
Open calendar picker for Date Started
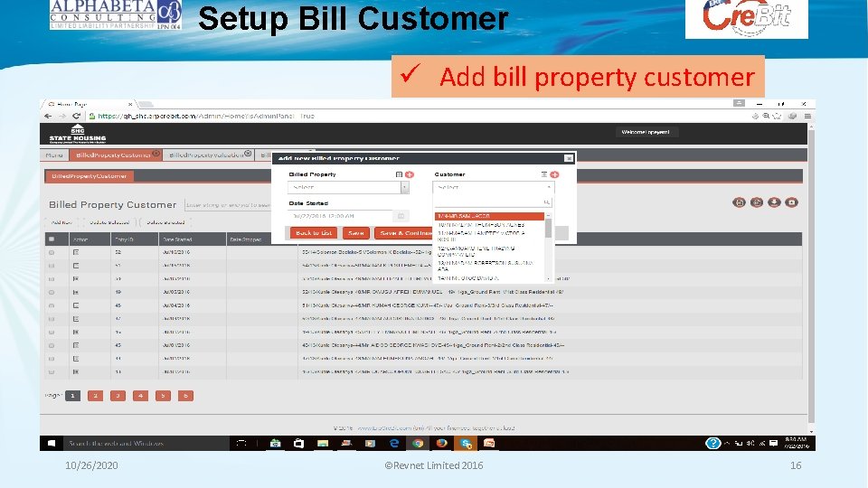coord(401,216)
